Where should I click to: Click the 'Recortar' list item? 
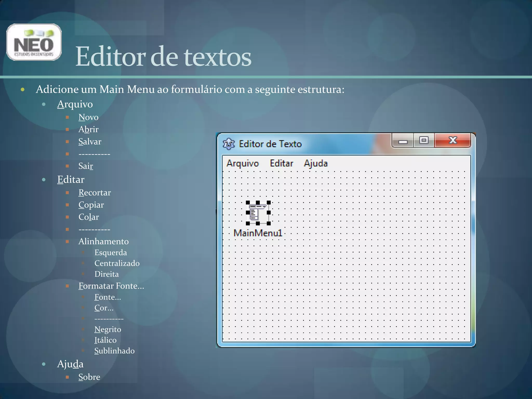click(95, 192)
